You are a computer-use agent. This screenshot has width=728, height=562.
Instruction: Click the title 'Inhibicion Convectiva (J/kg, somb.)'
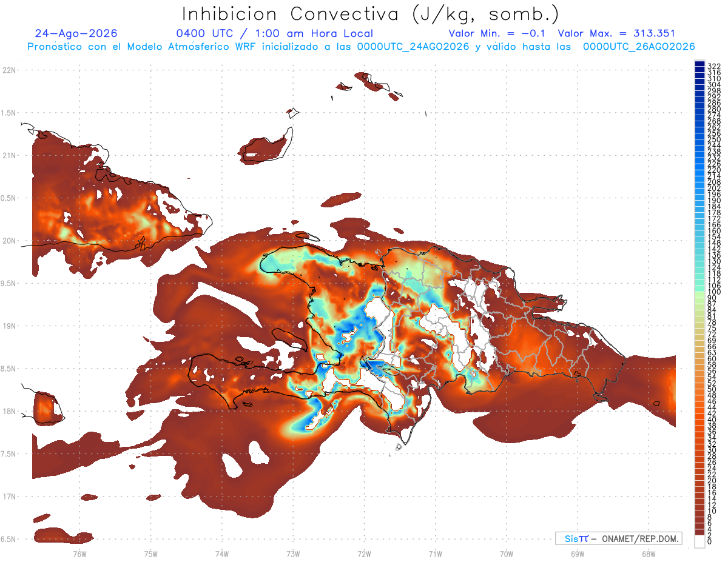point(371,15)
